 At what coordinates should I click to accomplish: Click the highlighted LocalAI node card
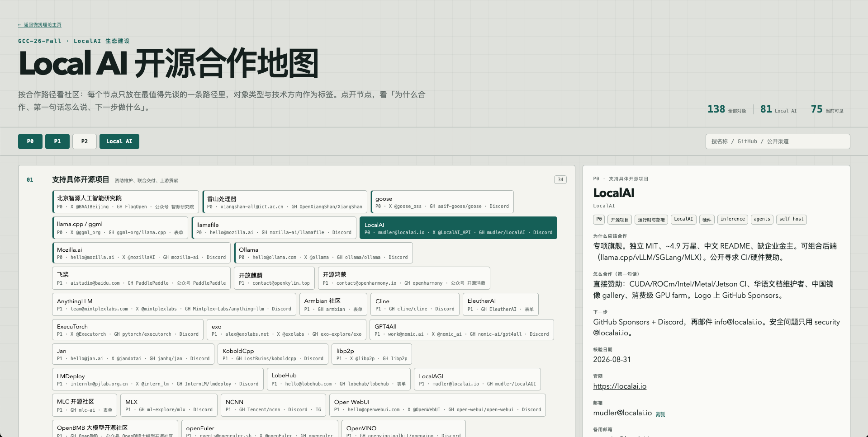click(458, 228)
